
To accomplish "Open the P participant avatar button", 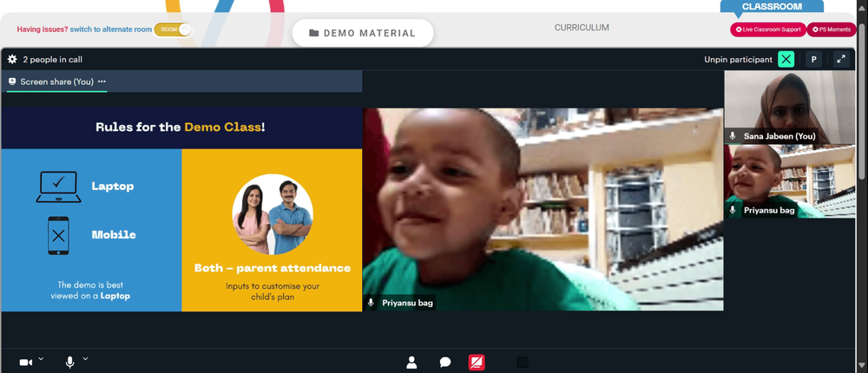I will [x=814, y=59].
